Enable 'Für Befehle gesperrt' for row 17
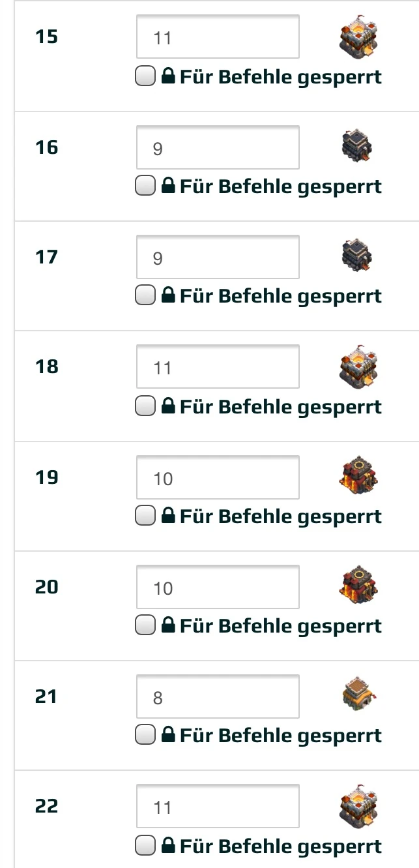This screenshot has width=419, height=868. (144, 296)
